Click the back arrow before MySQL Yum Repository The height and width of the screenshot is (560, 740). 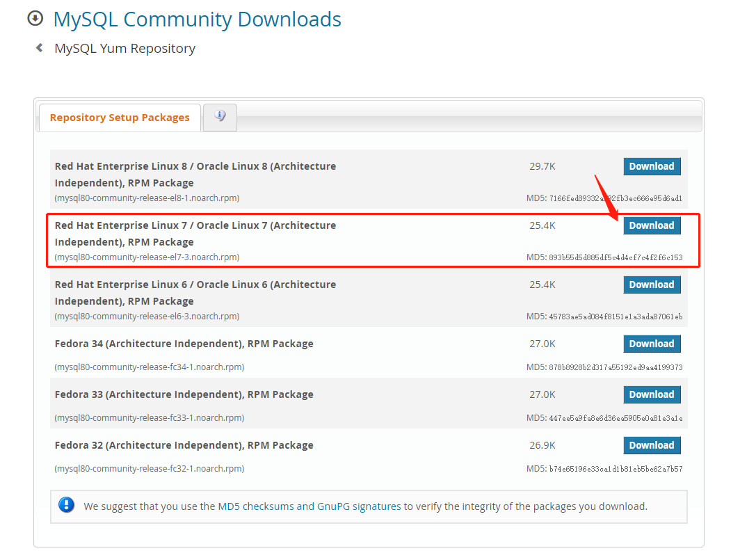pos(40,48)
